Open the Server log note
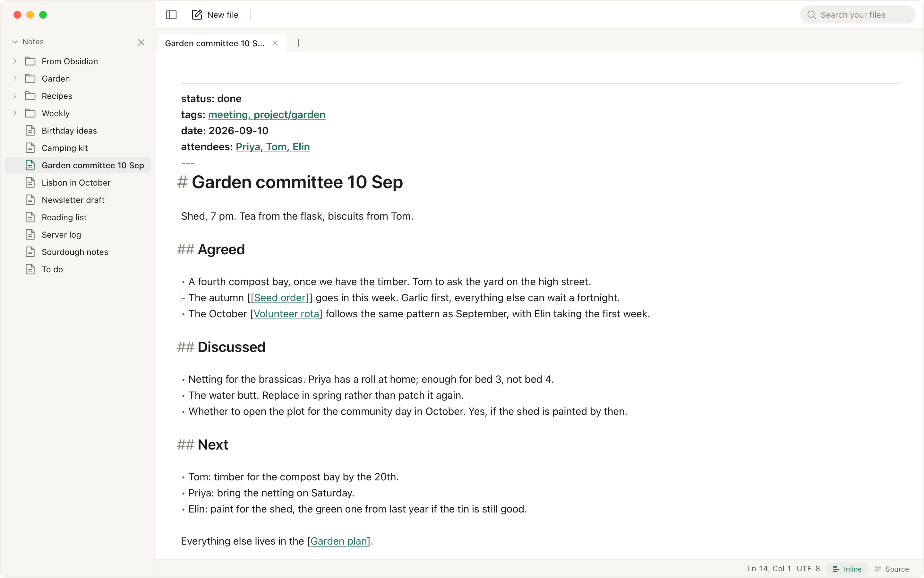 pos(78,234)
